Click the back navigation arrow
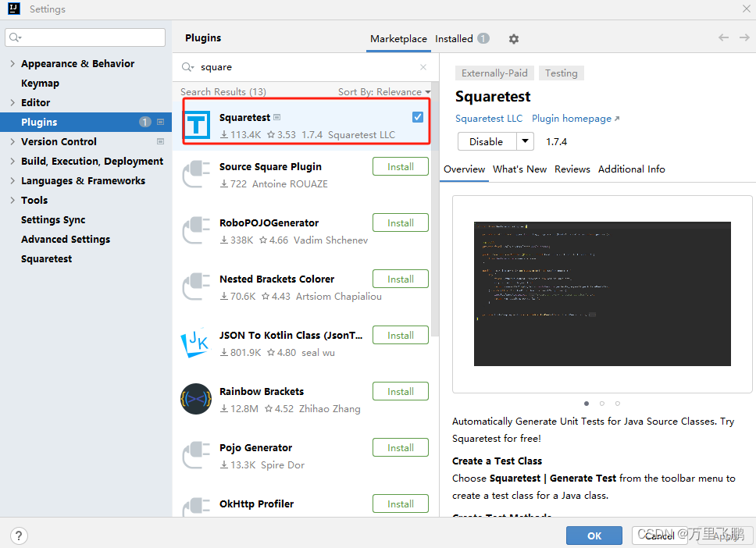 pos(723,37)
